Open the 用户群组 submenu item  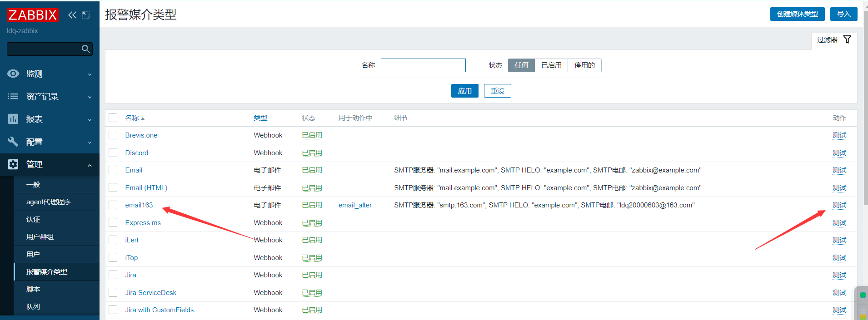40,236
